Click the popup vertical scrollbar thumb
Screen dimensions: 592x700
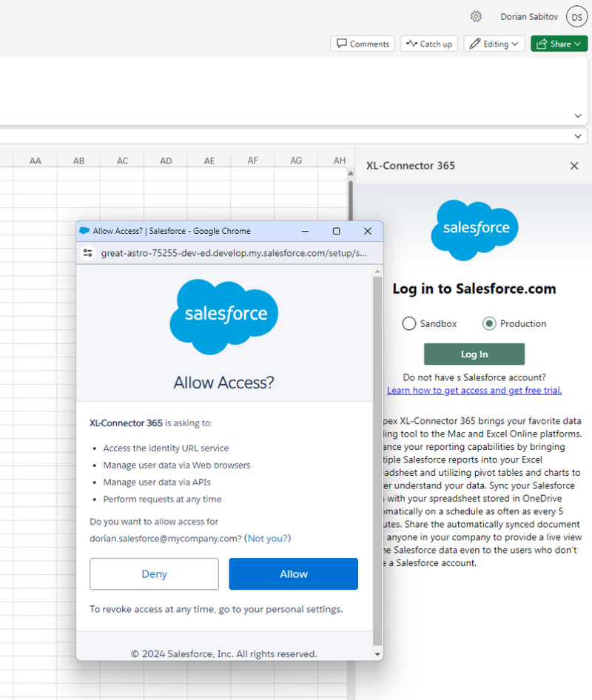[377, 461]
